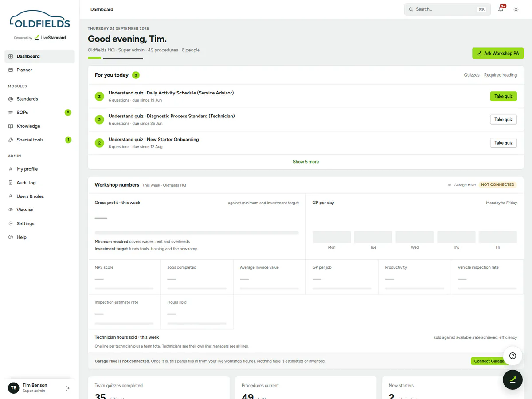Click the GP per job card
Viewport: 532px width, 399px height.
pyautogui.click(x=342, y=277)
